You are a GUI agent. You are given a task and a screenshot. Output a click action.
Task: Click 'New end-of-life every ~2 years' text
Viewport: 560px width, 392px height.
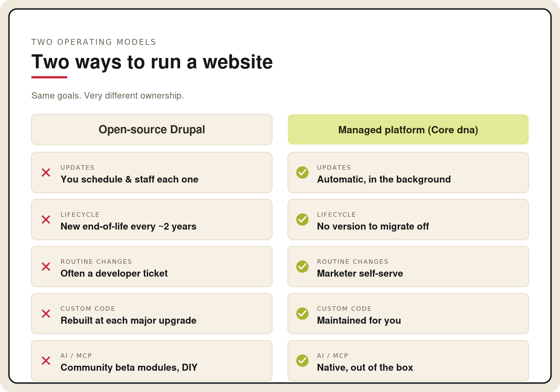point(129,226)
